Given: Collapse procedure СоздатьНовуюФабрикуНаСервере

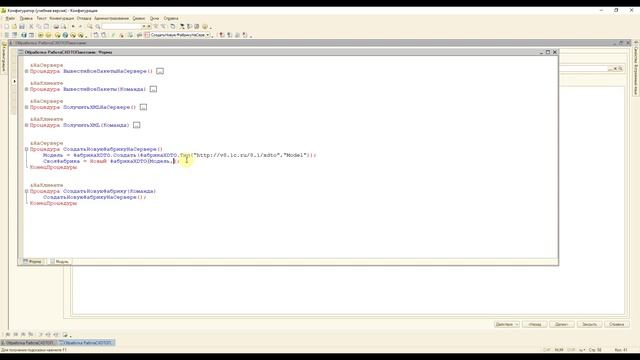Looking at the screenshot, I should coord(27,149).
